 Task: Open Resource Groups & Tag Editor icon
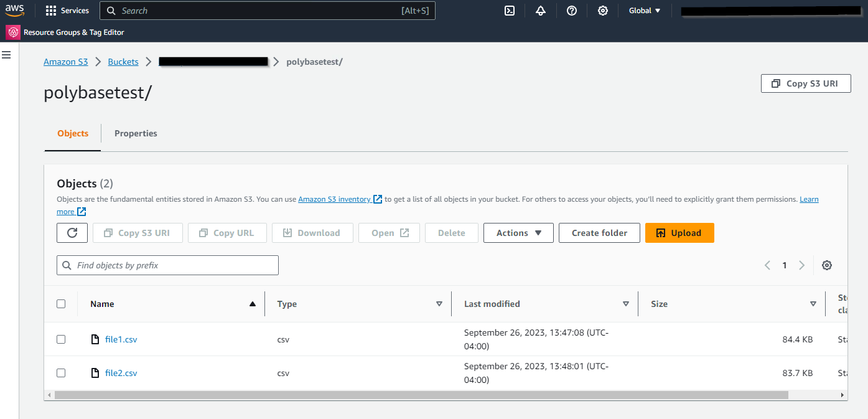(12, 31)
